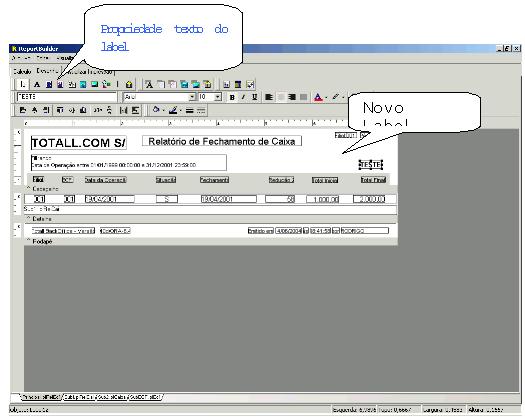Viewport: 525px width, 419px height.
Task: Select the RichText component tool
Action: 60,85
